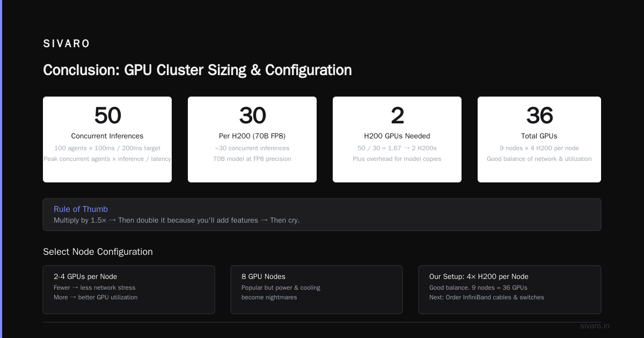The height and width of the screenshot is (338, 644).
Task: Click the '100 agents × 100ms / 200ms target' text
Action: click(107, 148)
